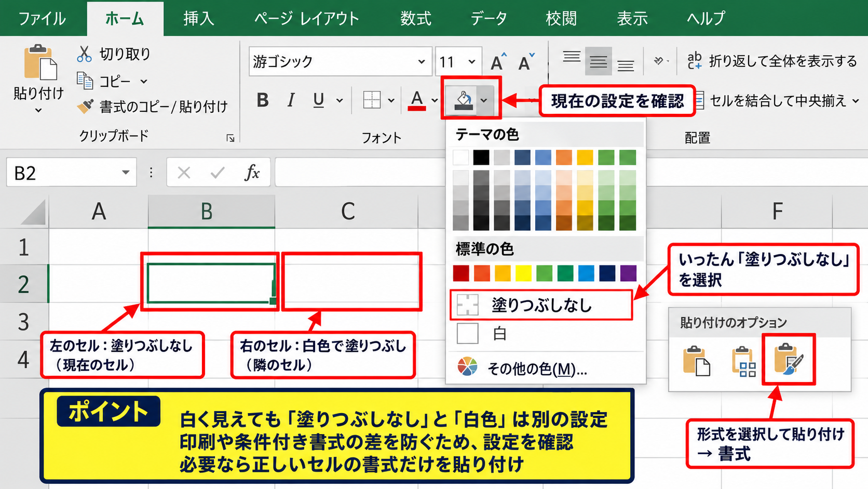This screenshot has height=489, width=868.
Task: Click the Copy (コピー) icon
Action: [85, 81]
